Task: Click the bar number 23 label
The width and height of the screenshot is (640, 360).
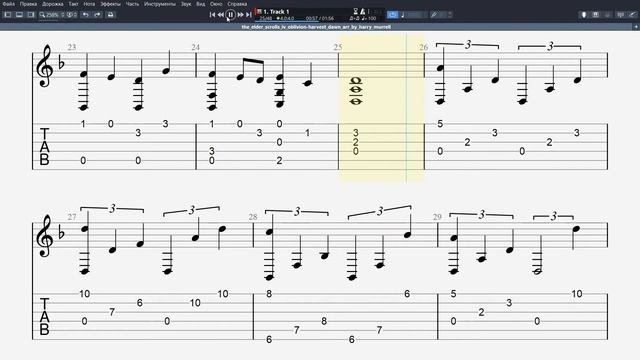Action: [x=72, y=47]
